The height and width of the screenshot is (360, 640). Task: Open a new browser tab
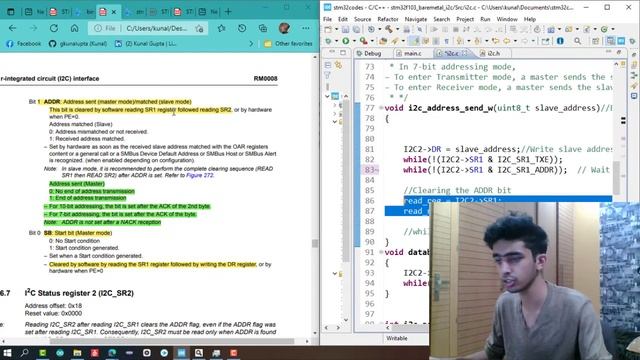coord(228,12)
